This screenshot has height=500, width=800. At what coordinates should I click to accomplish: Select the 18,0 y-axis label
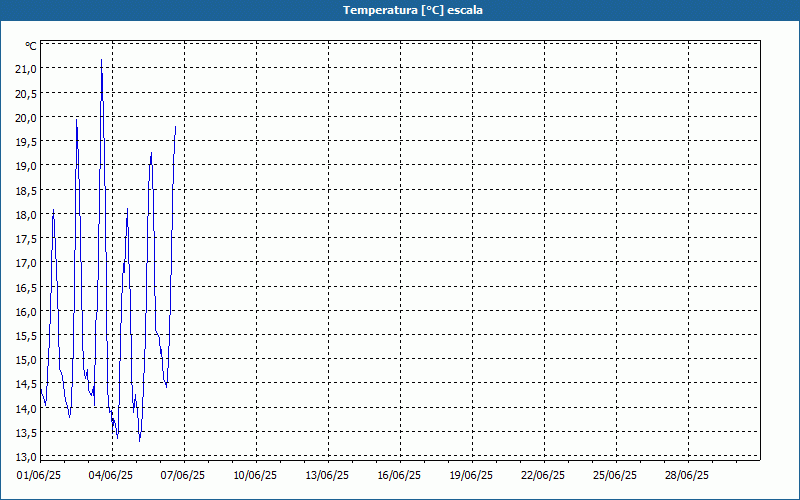coord(26,214)
